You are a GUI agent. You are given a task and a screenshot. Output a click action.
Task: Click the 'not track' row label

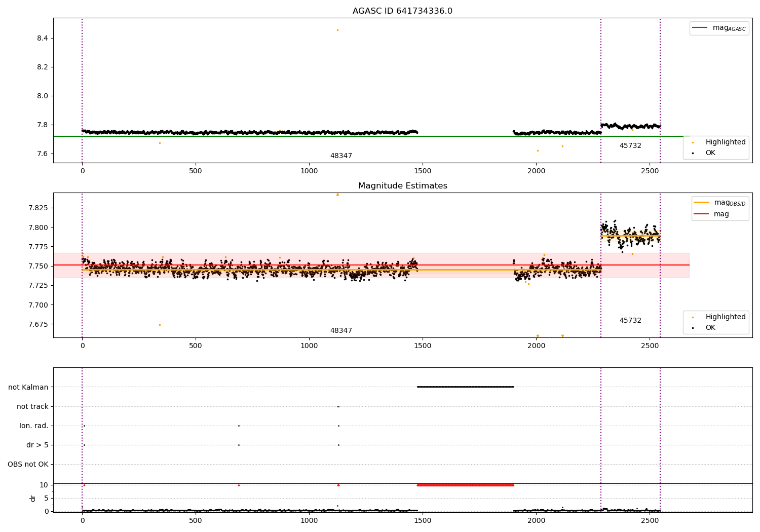pyautogui.click(x=32, y=407)
